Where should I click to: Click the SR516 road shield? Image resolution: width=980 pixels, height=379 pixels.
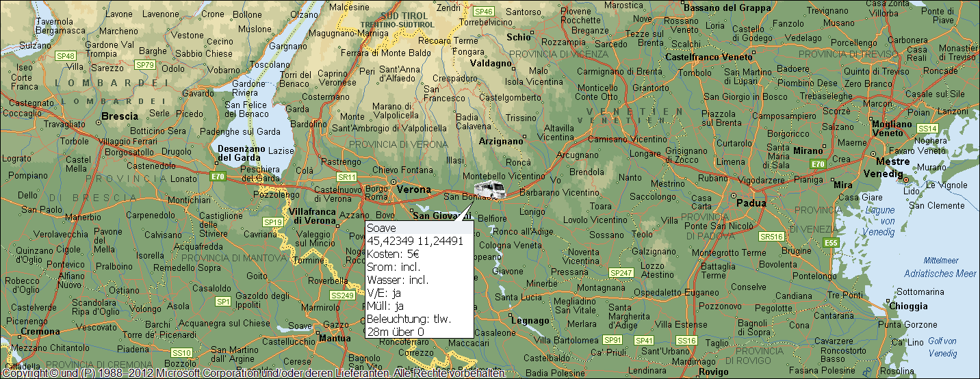pos(771,237)
